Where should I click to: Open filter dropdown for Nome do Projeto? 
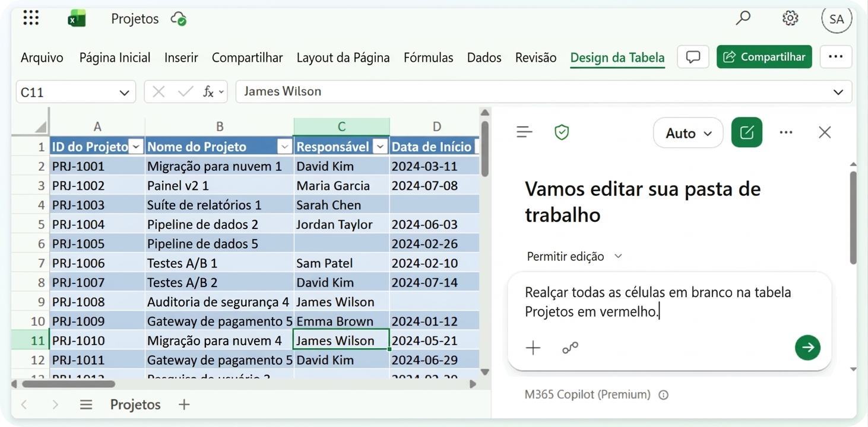(x=285, y=147)
